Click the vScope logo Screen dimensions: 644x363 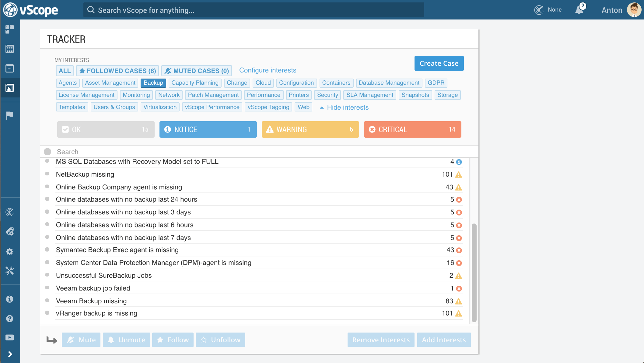pyautogui.click(x=30, y=10)
